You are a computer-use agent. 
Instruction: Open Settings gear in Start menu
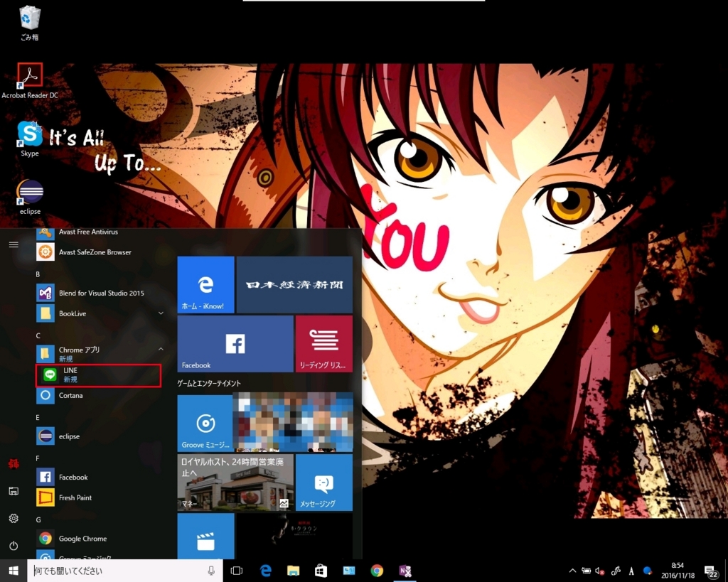[x=14, y=519]
